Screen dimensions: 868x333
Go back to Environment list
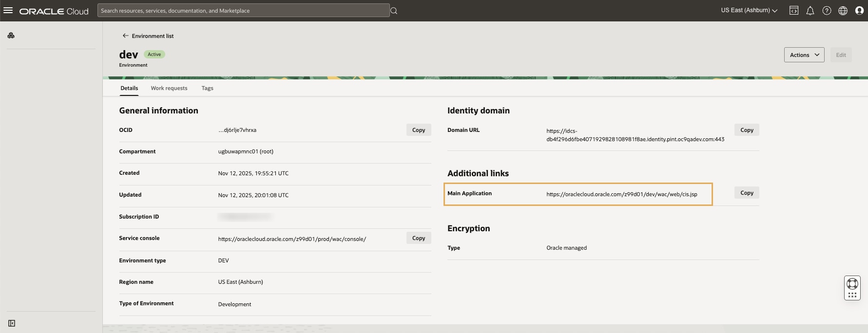coord(148,36)
